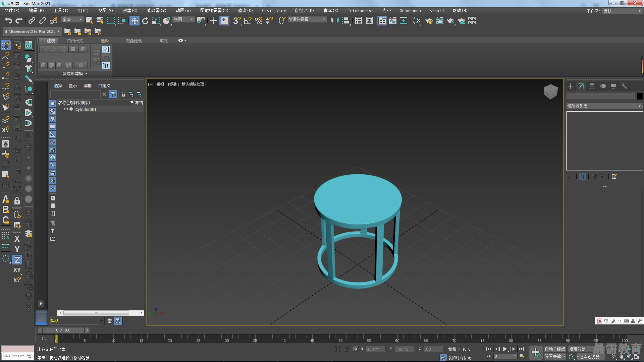Select Cylinder001 in scene explorer
644x362 pixels.
[x=86, y=109]
